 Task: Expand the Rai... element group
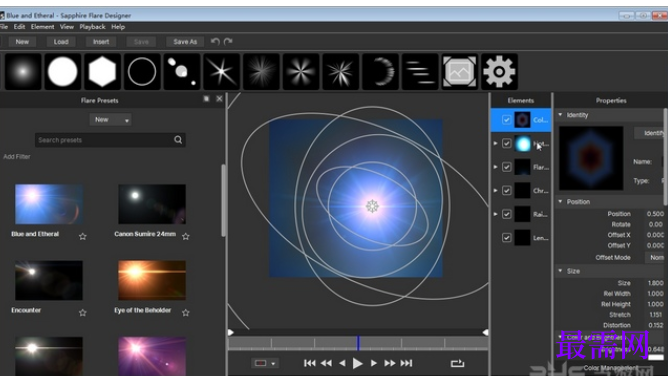(x=495, y=214)
